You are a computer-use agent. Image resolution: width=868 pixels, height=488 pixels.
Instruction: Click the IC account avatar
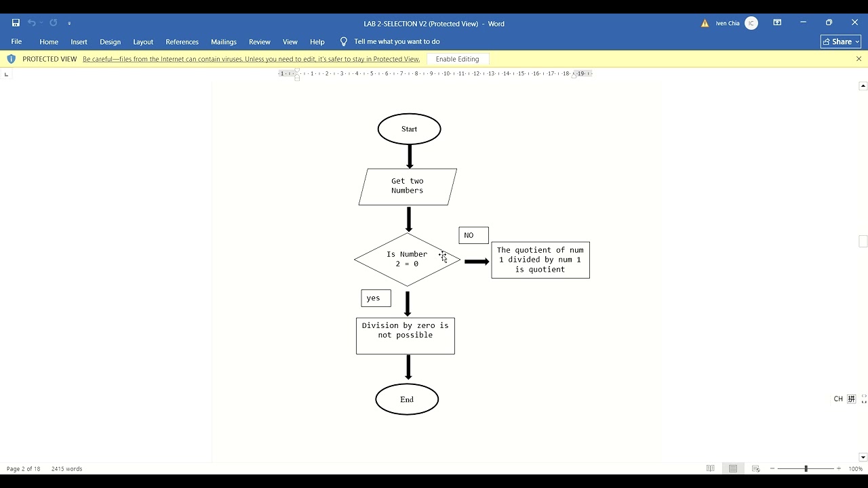click(751, 23)
